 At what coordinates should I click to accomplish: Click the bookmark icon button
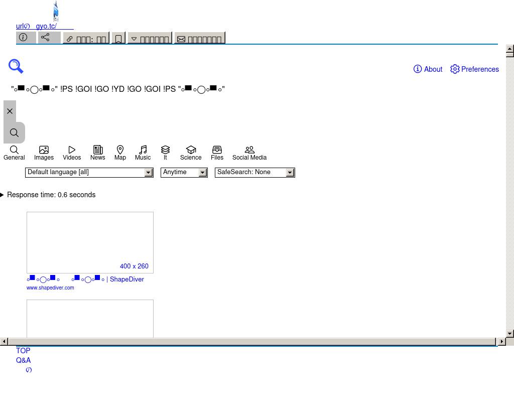pyautogui.click(x=118, y=39)
